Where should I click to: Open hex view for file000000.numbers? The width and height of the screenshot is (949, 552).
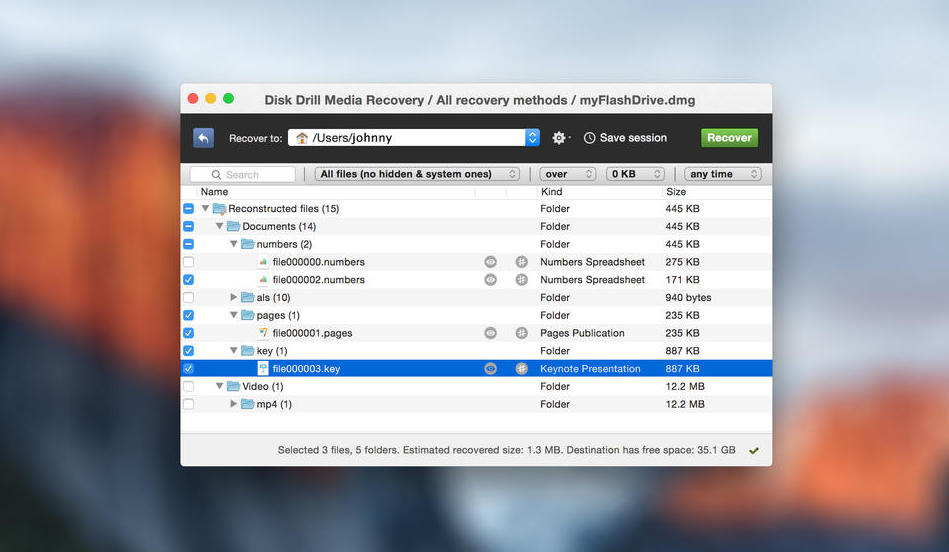[521, 262]
